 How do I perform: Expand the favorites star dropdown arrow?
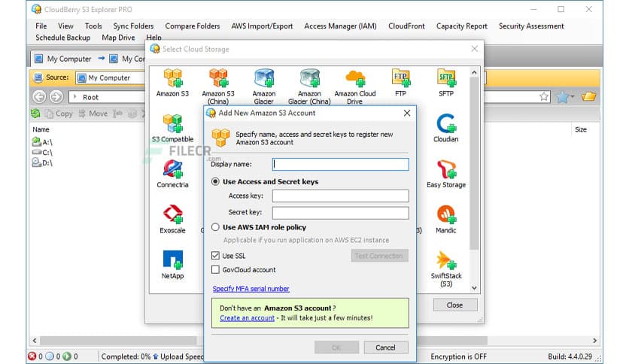pyautogui.click(x=573, y=97)
